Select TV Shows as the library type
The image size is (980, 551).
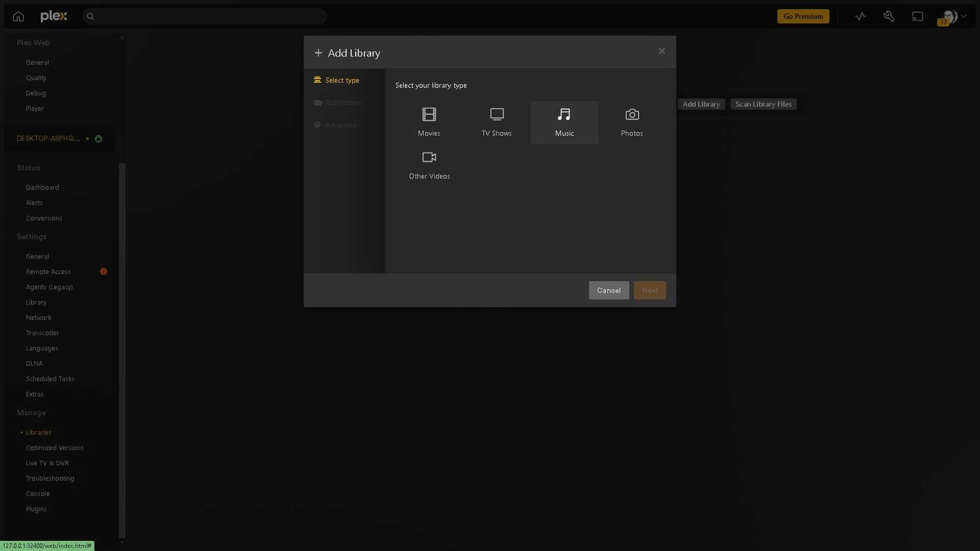[x=497, y=122]
